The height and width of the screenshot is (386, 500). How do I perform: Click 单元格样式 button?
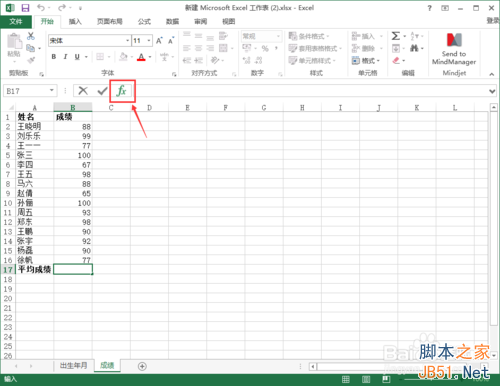pos(312,61)
